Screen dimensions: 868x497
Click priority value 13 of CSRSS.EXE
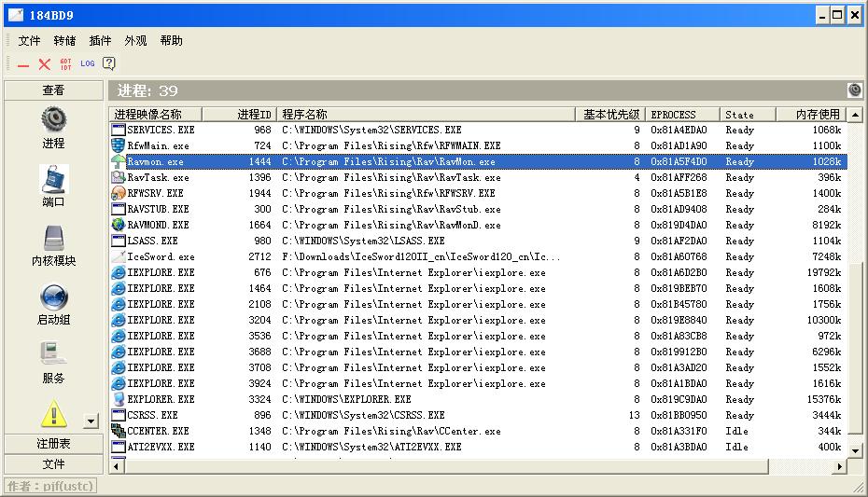coord(634,415)
